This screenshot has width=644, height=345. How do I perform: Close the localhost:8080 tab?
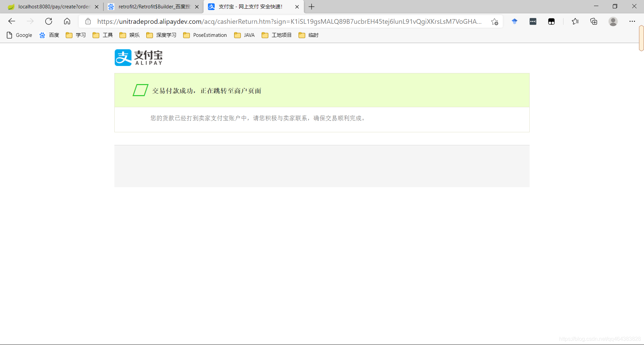coord(97,7)
